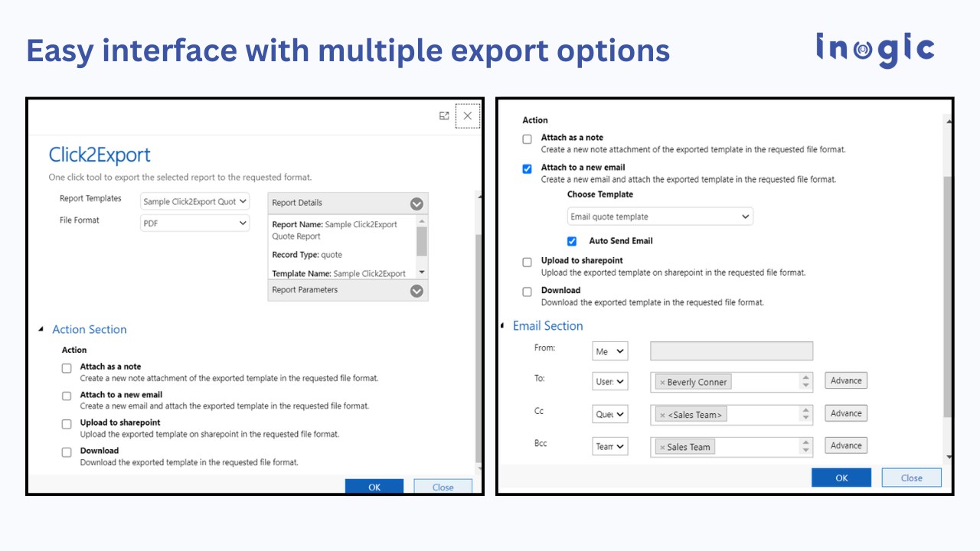Uncheck Attach to a new email in right dialog
The width and height of the screenshot is (980, 551).
coord(527,169)
